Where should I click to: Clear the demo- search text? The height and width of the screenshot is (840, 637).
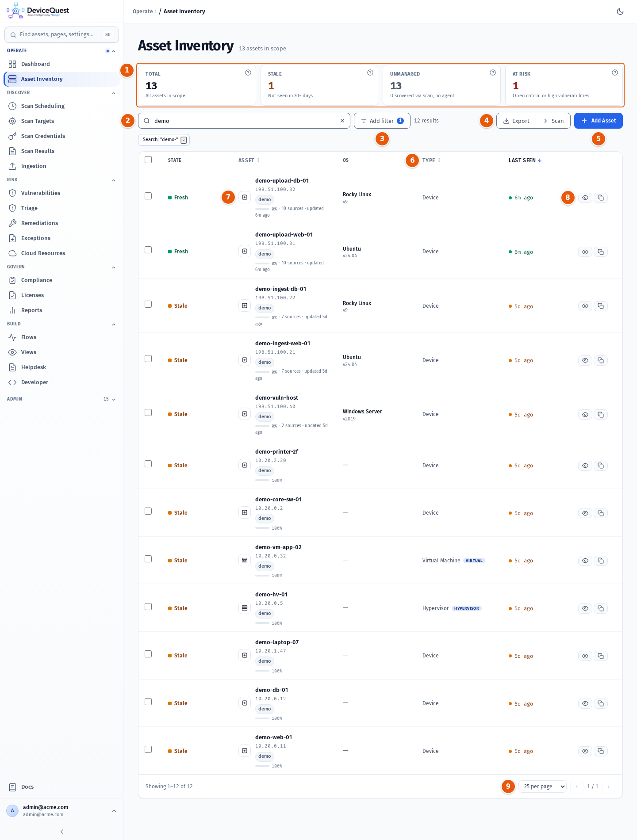click(x=342, y=121)
